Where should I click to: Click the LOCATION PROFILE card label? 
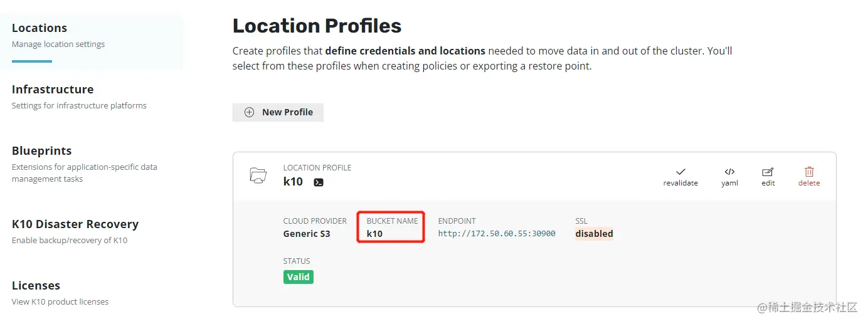point(317,168)
